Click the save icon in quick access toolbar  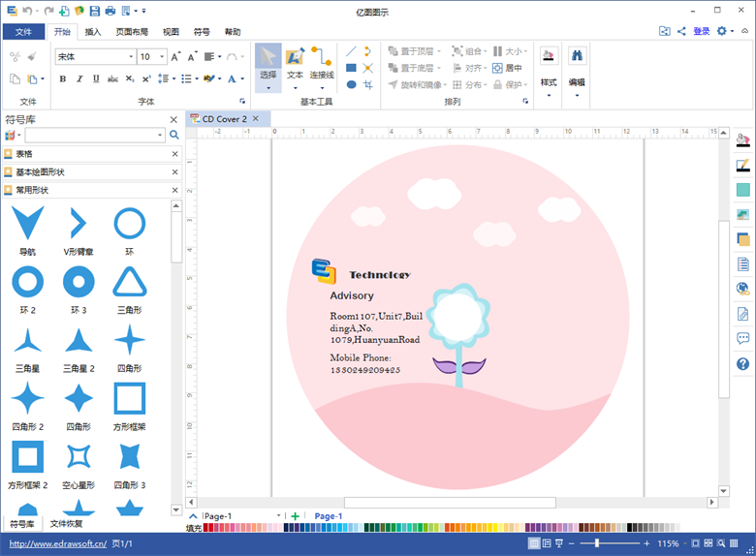click(94, 11)
